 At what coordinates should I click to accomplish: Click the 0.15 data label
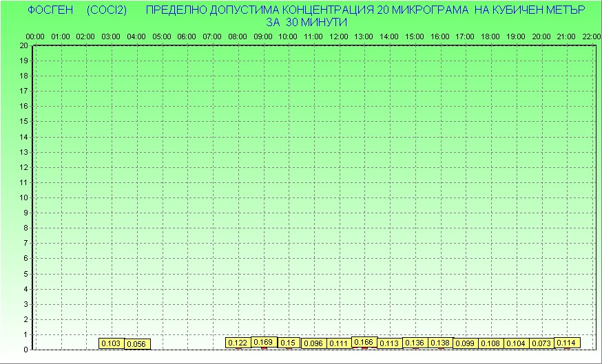click(x=288, y=343)
